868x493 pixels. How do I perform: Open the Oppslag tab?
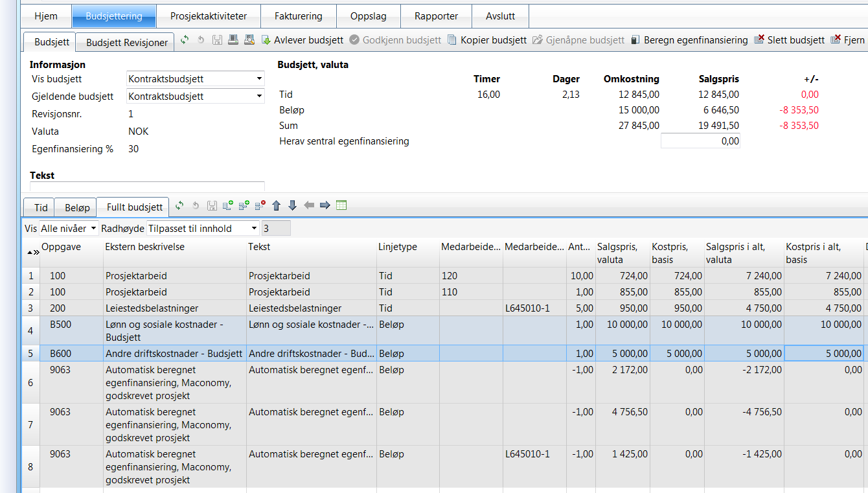[x=369, y=16]
